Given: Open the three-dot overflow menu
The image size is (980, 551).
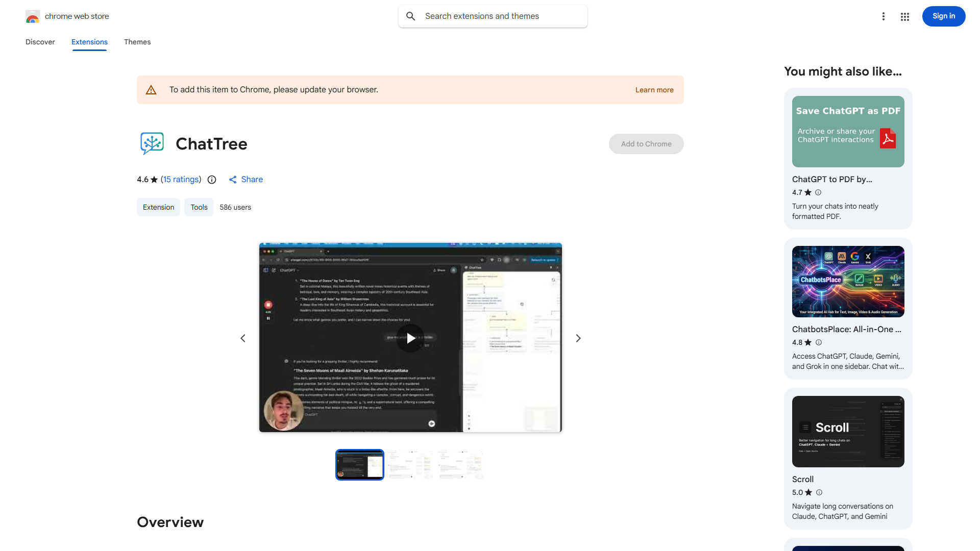Looking at the screenshot, I should pos(884,16).
